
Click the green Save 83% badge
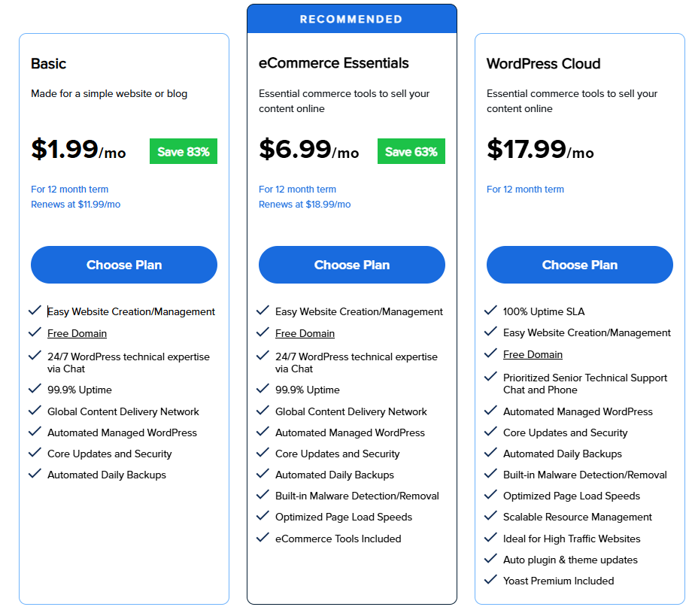184,151
